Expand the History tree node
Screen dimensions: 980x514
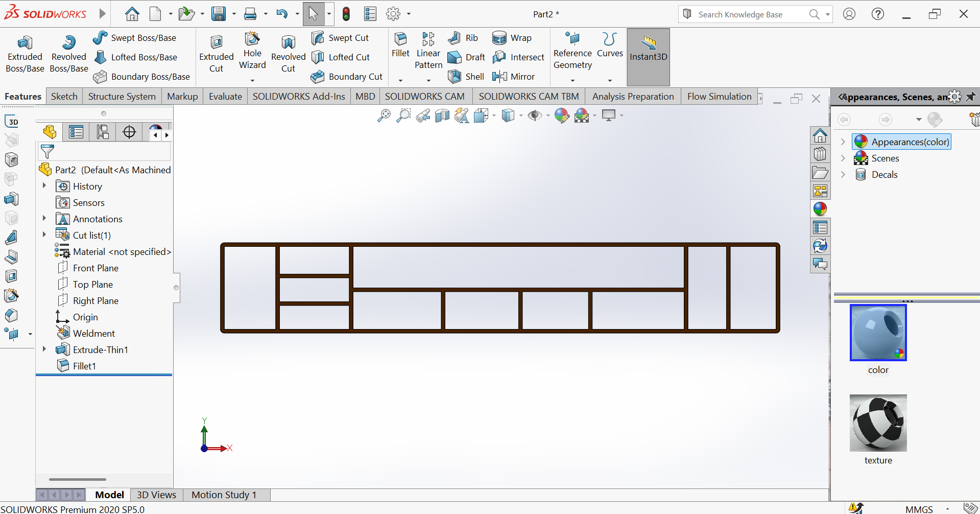pos(44,186)
